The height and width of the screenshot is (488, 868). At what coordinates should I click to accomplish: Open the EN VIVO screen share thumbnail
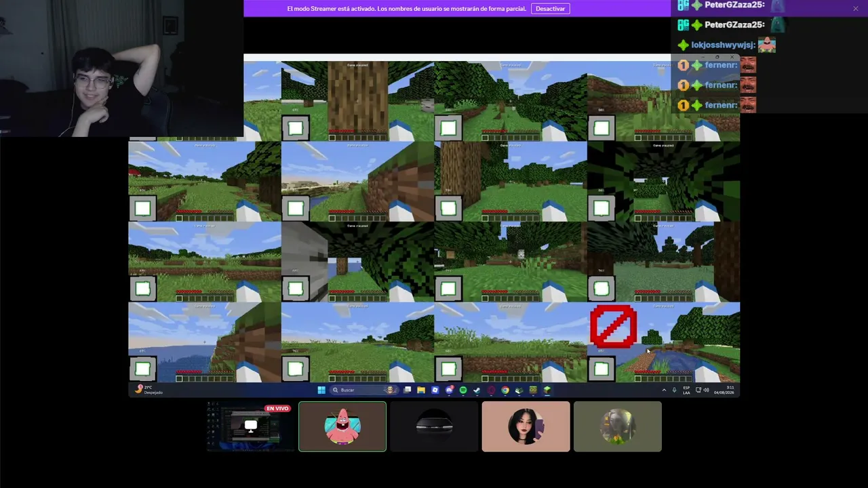tap(251, 426)
